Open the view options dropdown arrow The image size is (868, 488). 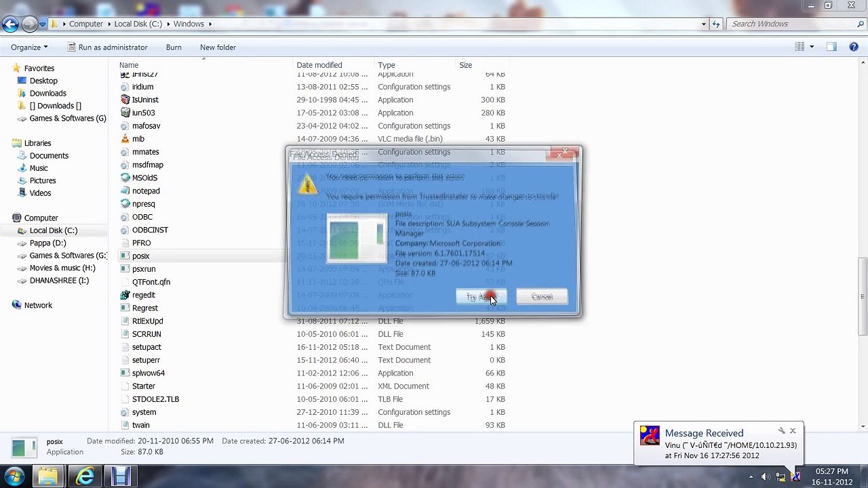pos(812,47)
